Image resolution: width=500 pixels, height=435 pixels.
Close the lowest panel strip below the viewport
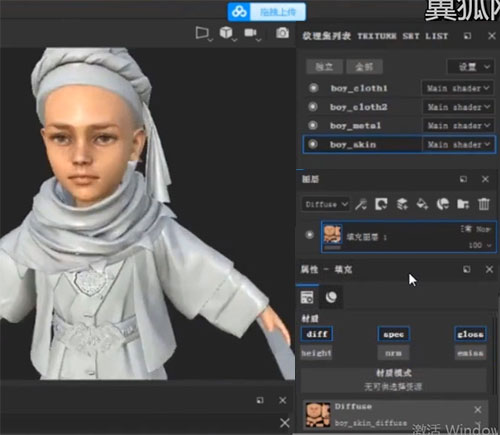click(285, 423)
